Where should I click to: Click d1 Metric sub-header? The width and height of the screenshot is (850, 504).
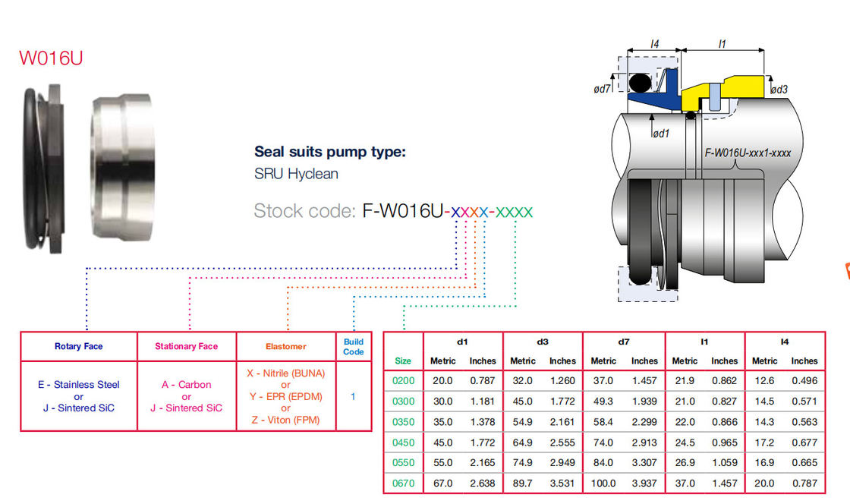click(x=443, y=361)
